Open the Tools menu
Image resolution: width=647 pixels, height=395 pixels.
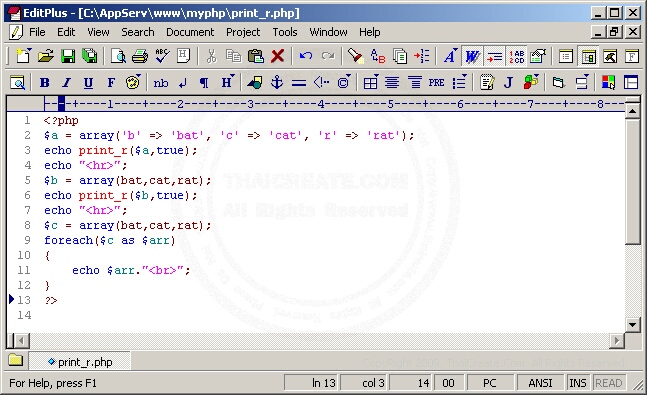(x=285, y=32)
